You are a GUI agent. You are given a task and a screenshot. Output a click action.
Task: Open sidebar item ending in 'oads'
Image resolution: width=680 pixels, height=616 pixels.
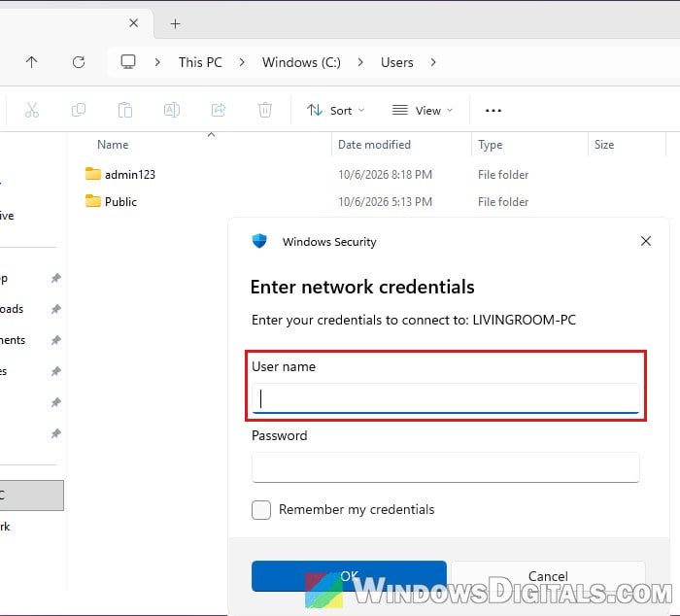click(x=12, y=309)
